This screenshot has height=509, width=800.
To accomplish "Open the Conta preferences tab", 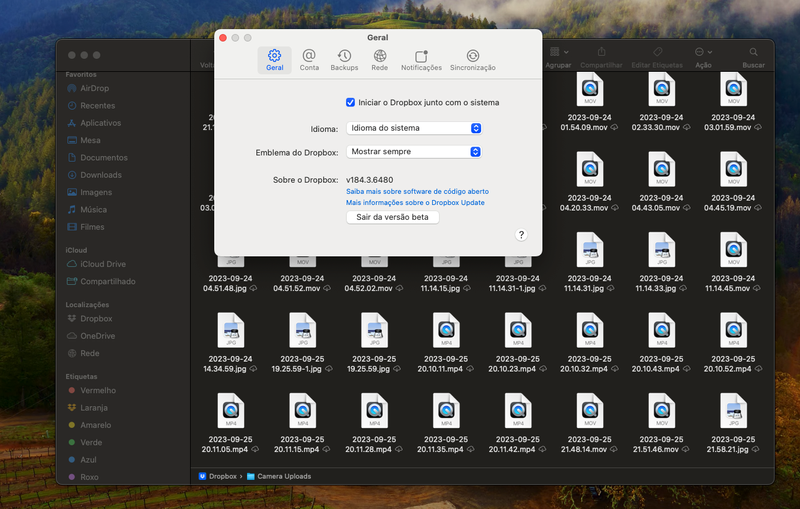I will point(310,60).
